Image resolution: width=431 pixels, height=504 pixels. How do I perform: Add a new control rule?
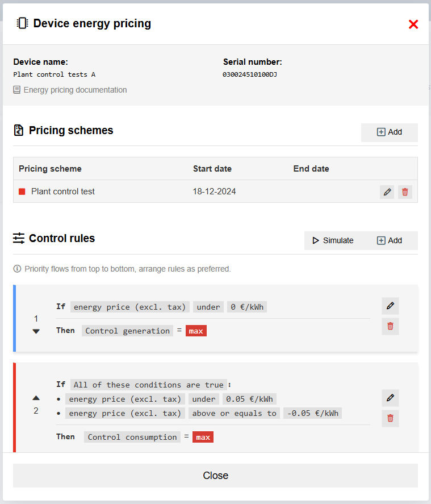point(390,240)
